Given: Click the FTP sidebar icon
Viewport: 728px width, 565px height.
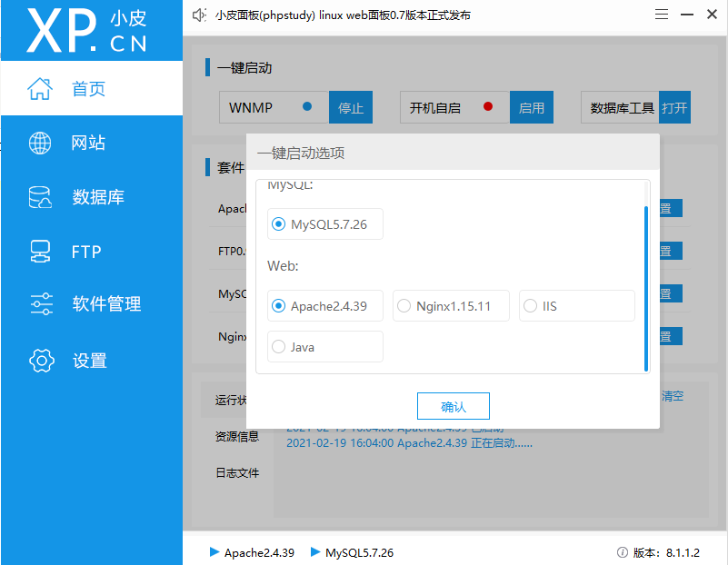Looking at the screenshot, I should (40, 252).
